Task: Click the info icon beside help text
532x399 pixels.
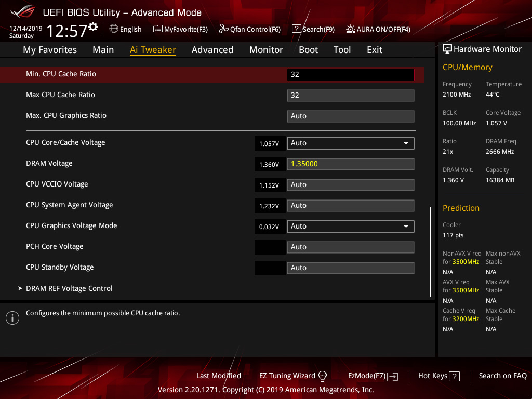Action: pos(12,318)
